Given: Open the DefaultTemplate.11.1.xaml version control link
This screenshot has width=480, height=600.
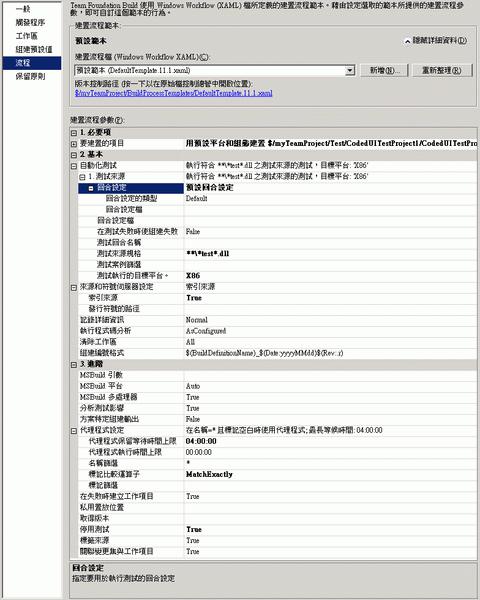Looking at the screenshot, I should click(x=173, y=93).
